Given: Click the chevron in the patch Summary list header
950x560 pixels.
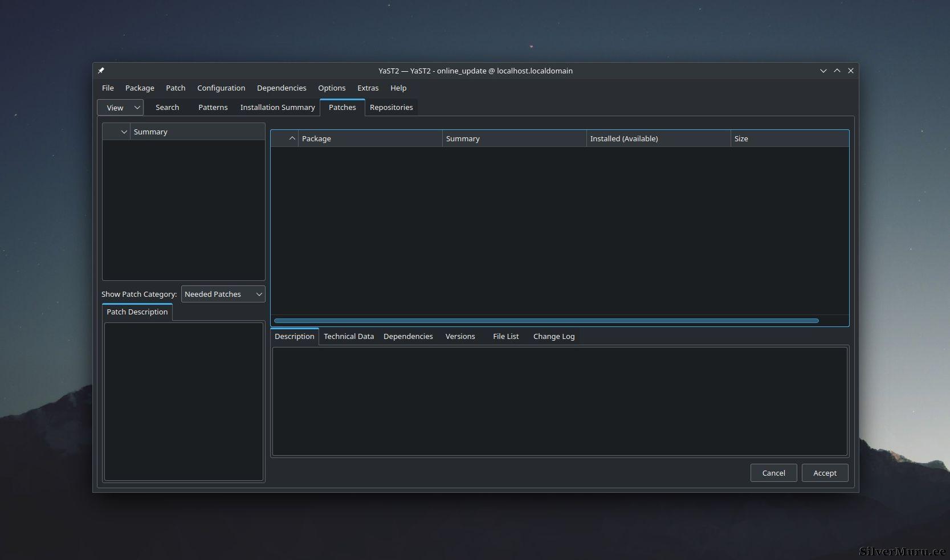Looking at the screenshot, I should [x=124, y=132].
